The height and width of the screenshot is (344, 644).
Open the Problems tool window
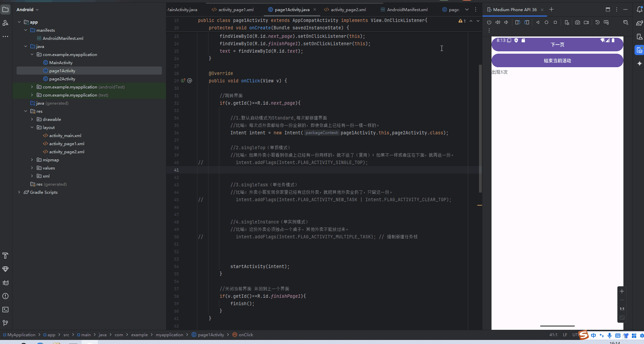[x=5, y=296]
